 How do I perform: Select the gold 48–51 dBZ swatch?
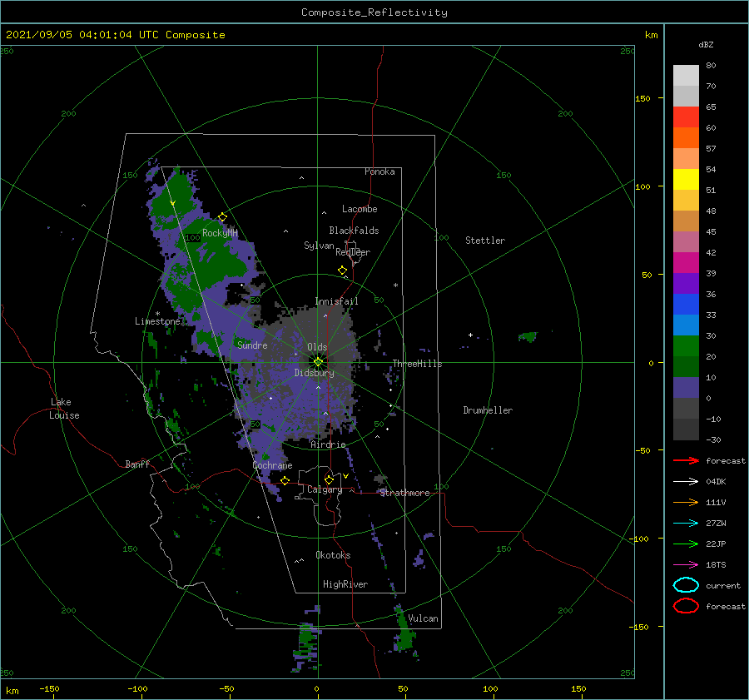pyautogui.click(x=686, y=201)
